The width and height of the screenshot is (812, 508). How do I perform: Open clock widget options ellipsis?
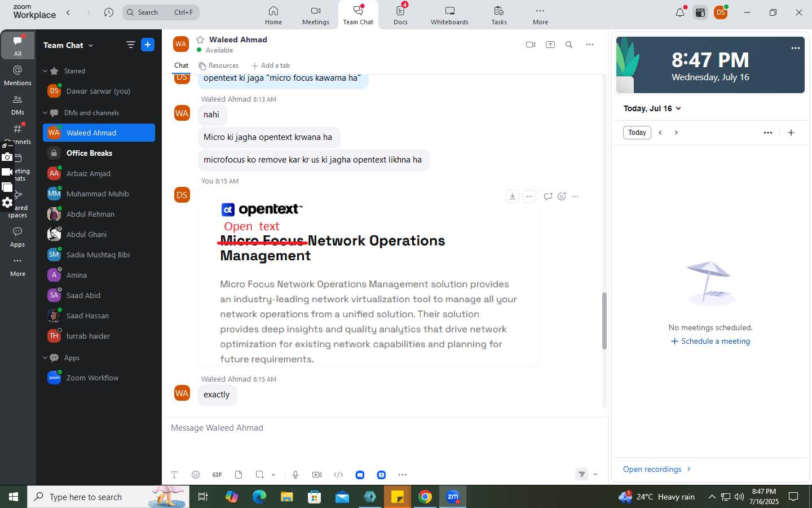click(796, 48)
